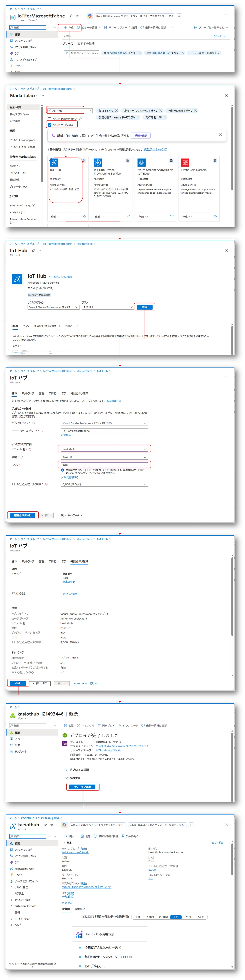
Task: Select the IoT Hub Marketplace card icon
Action: pyautogui.click(x=54, y=163)
